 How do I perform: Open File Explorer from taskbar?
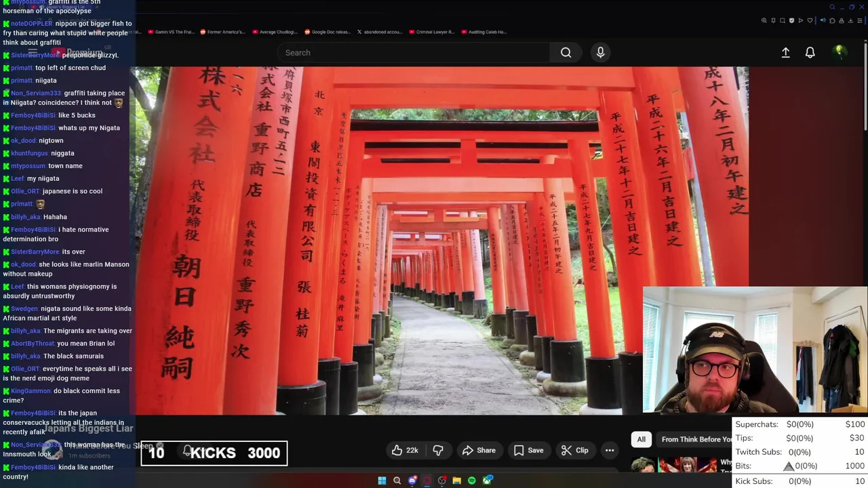coord(457,481)
